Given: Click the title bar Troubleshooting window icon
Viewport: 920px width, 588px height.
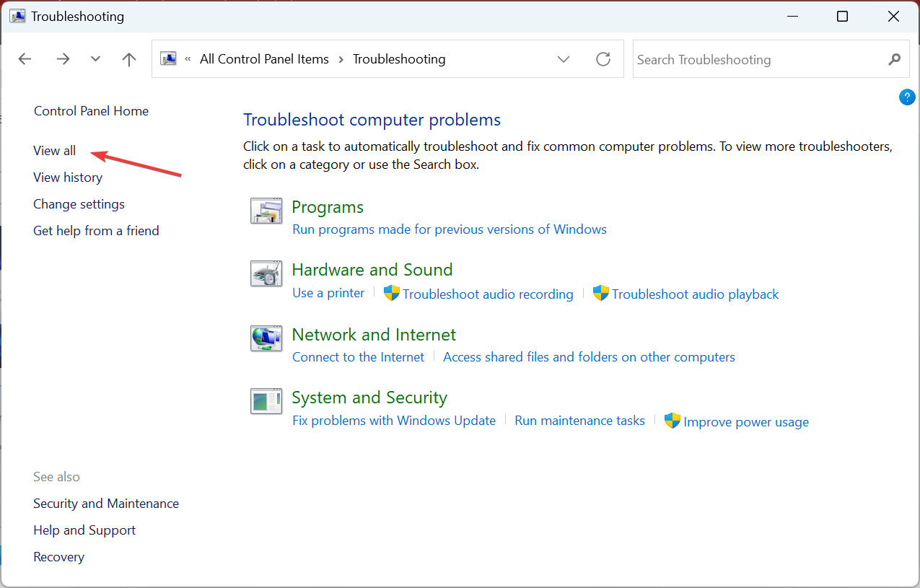Looking at the screenshot, I should coord(17,16).
